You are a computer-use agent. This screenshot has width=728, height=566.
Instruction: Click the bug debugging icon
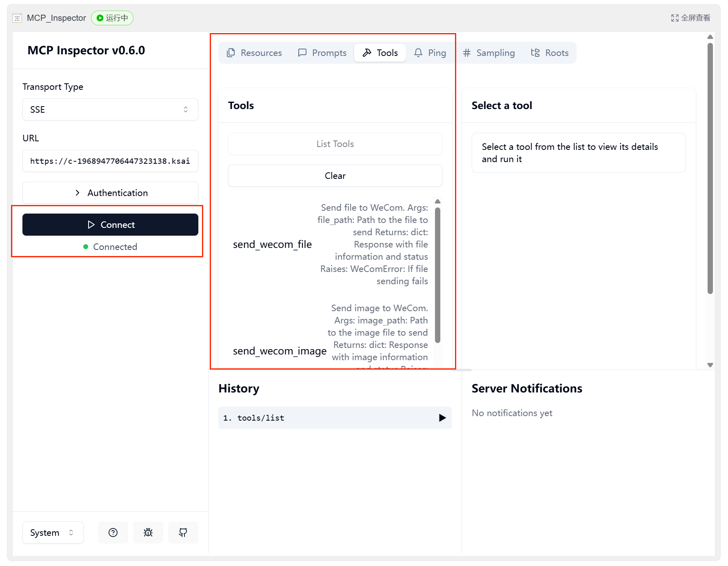coord(148,533)
